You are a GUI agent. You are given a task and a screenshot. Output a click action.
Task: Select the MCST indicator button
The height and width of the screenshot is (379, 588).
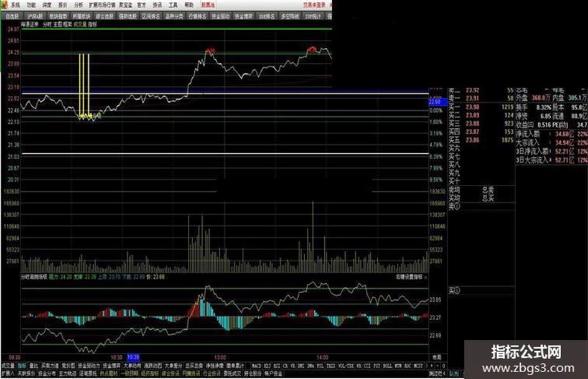point(419,366)
